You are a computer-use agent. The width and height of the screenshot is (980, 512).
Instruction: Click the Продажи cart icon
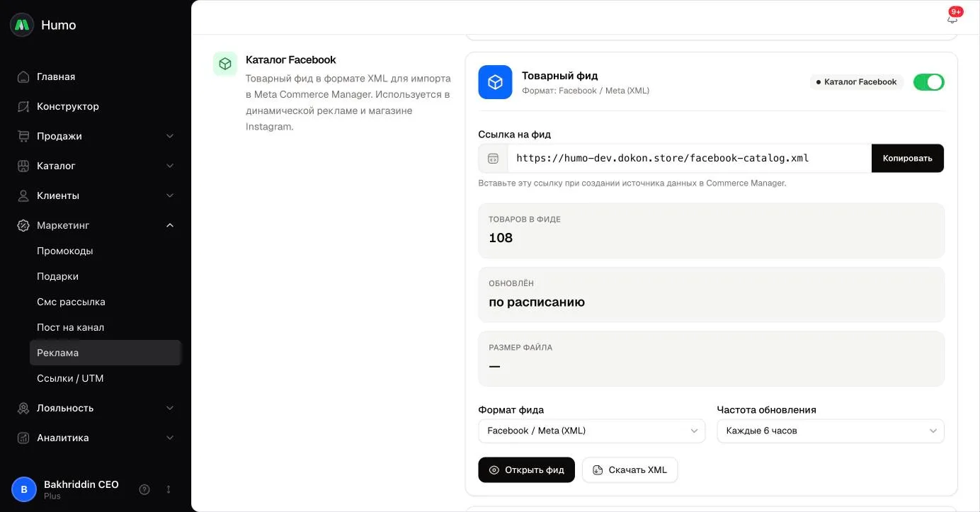pyautogui.click(x=23, y=136)
